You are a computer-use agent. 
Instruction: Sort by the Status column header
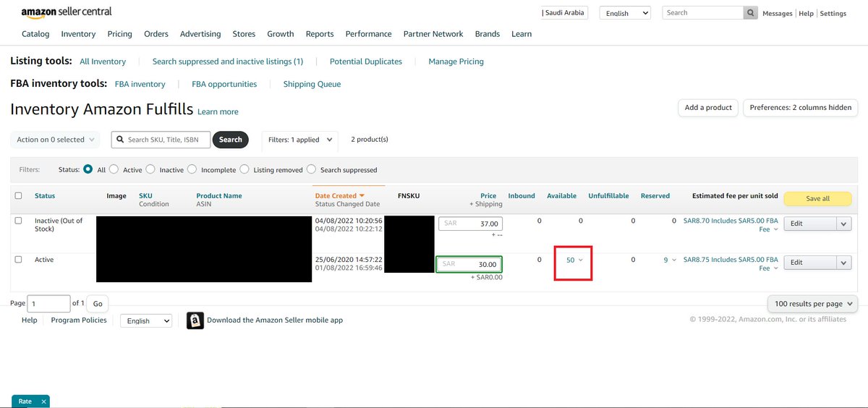pos(45,195)
